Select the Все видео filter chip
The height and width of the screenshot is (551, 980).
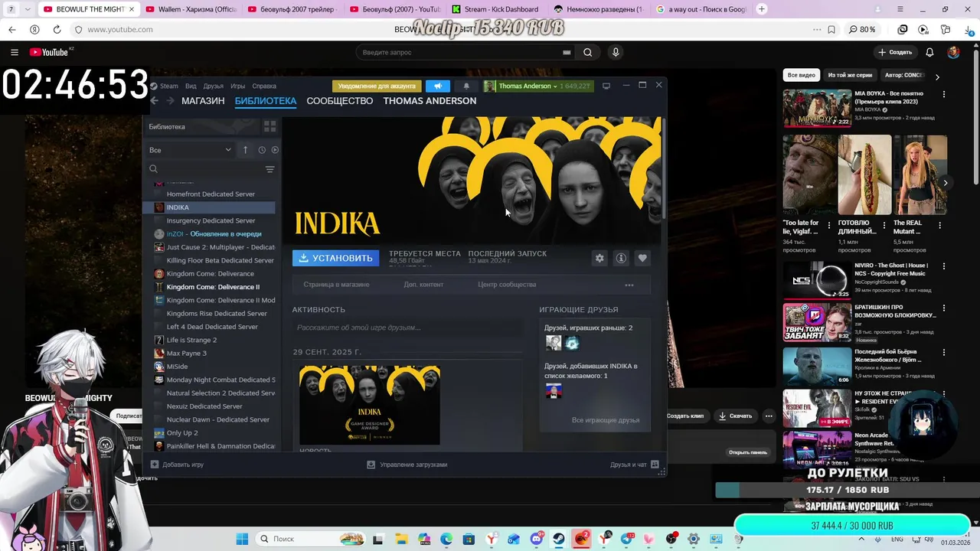[802, 75]
